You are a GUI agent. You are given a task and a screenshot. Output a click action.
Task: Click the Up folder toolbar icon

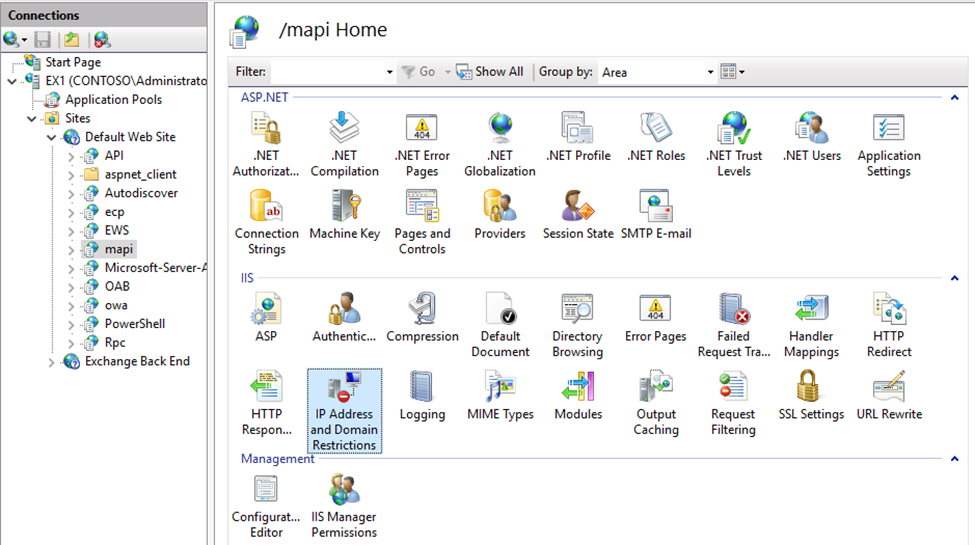72,40
